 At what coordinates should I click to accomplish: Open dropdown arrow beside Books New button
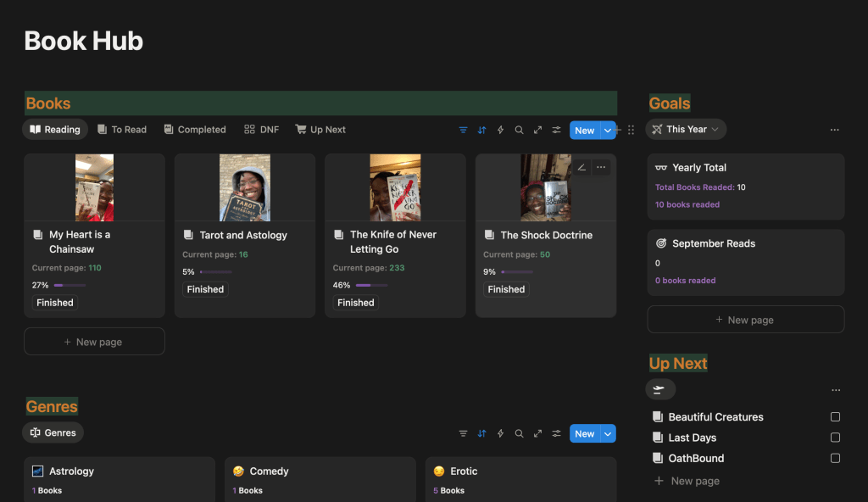(x=608, y=131)
